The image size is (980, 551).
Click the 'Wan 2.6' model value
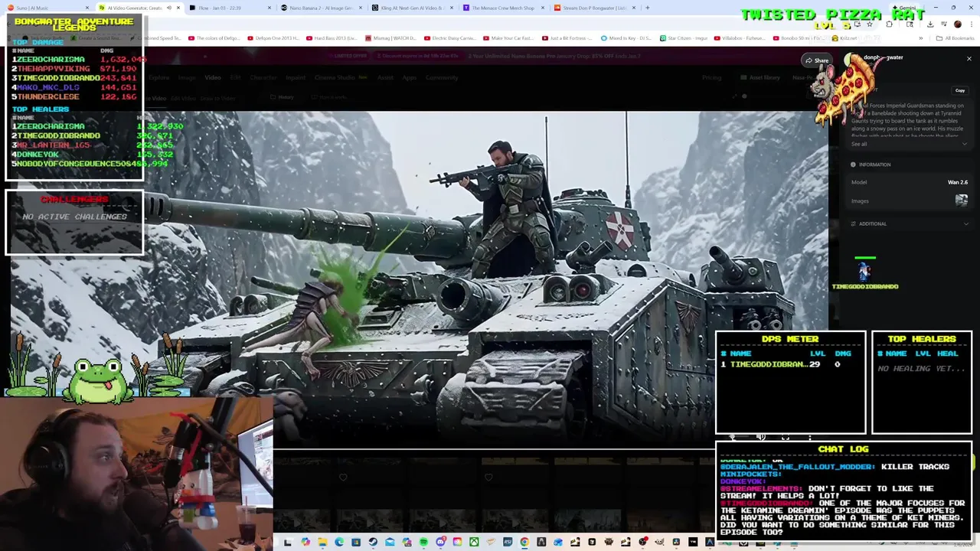957,182
